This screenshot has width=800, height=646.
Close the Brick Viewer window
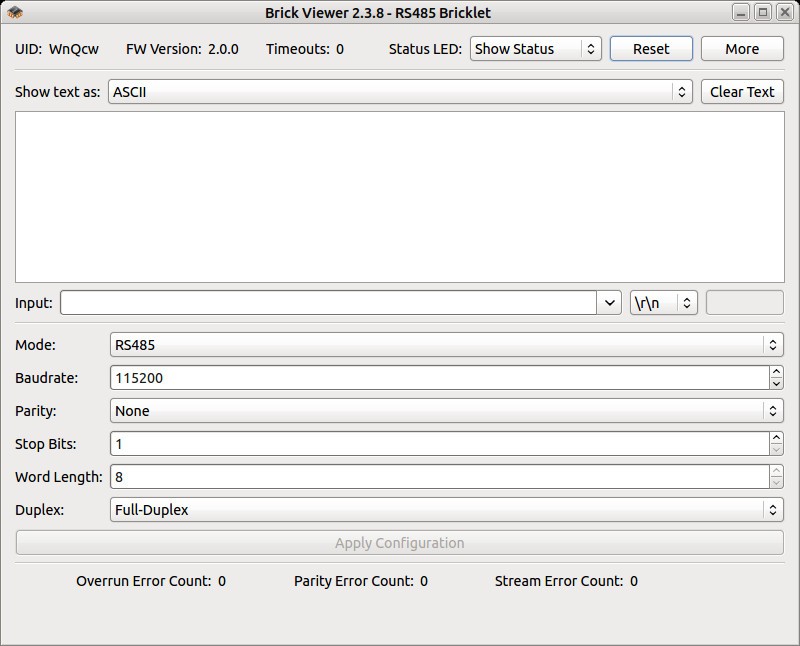click(785, 12)
